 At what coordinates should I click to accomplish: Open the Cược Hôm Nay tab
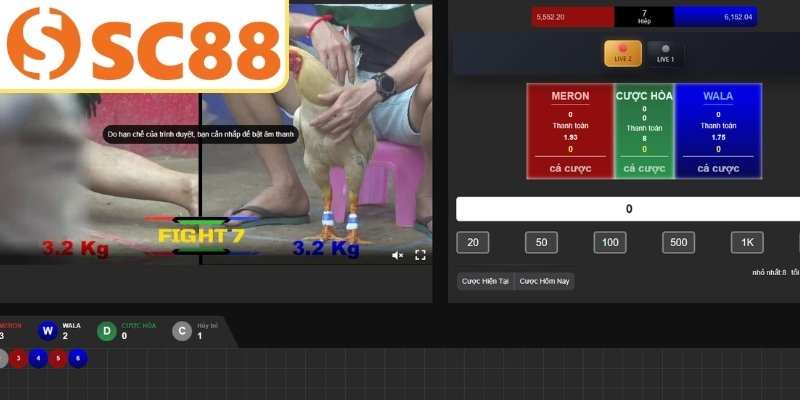[x=545, y=281]
